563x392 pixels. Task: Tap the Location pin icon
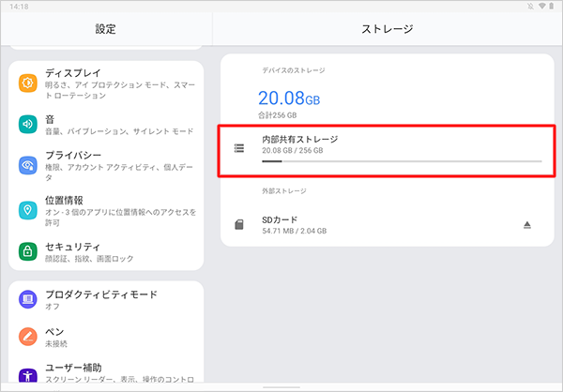point(27,210)
